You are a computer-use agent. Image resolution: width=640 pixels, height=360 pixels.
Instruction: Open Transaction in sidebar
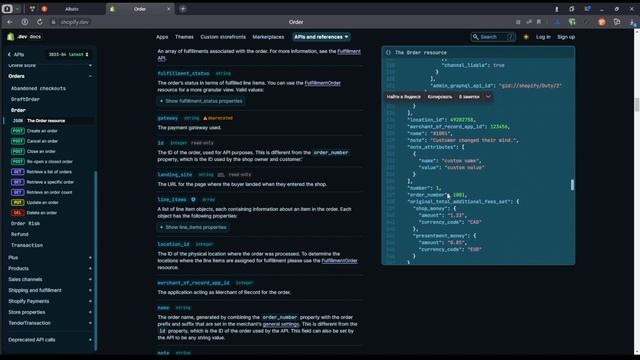(x=27, y=245)
